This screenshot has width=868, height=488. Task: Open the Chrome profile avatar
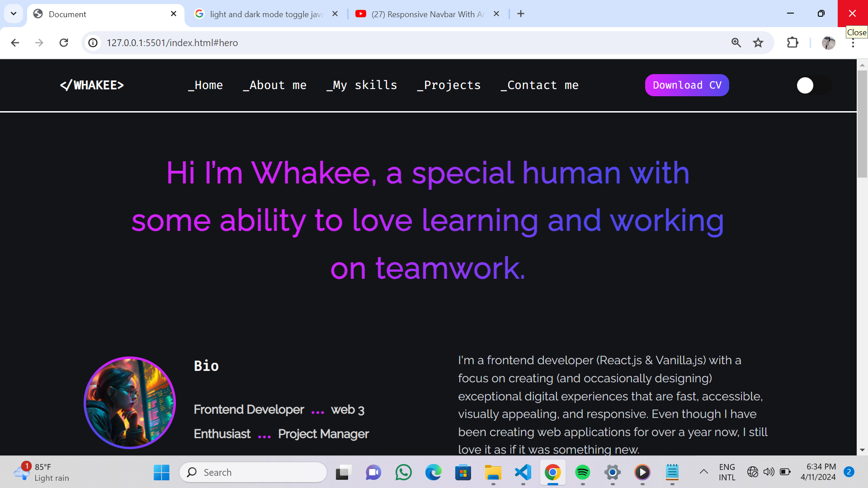[x=829, y=43]
